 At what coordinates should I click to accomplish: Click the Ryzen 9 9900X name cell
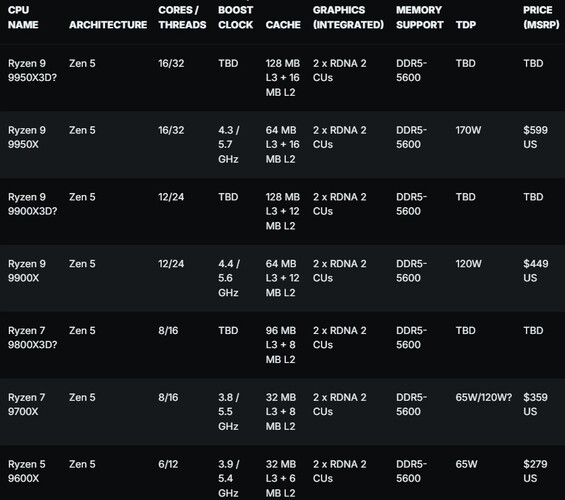click(27, 271)
